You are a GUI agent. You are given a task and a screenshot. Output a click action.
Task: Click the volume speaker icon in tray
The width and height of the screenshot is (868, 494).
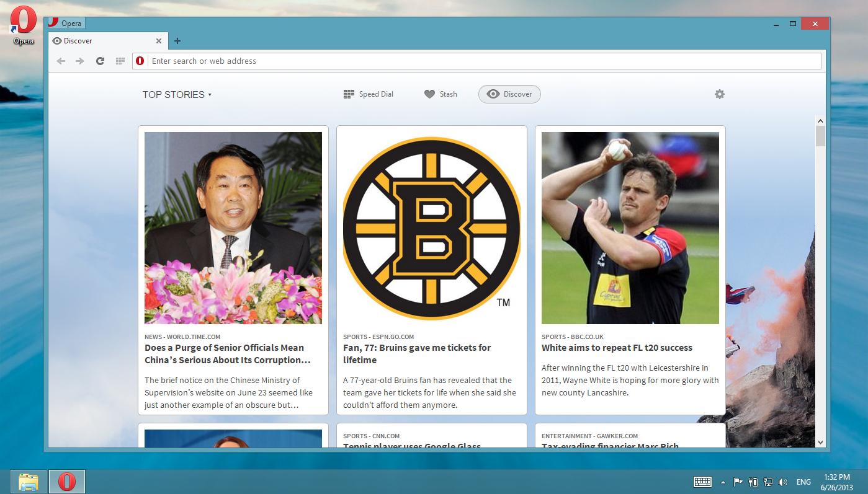pos(782,482)
